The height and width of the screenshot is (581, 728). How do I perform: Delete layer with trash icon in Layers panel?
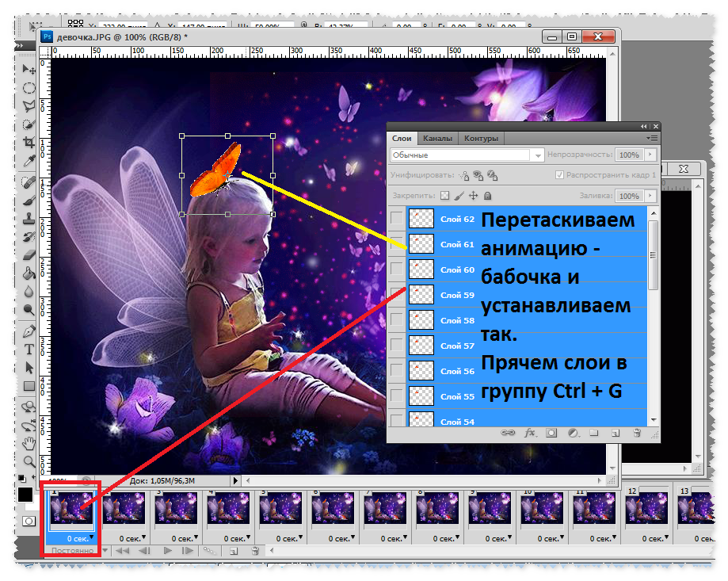tap(637, 433)
